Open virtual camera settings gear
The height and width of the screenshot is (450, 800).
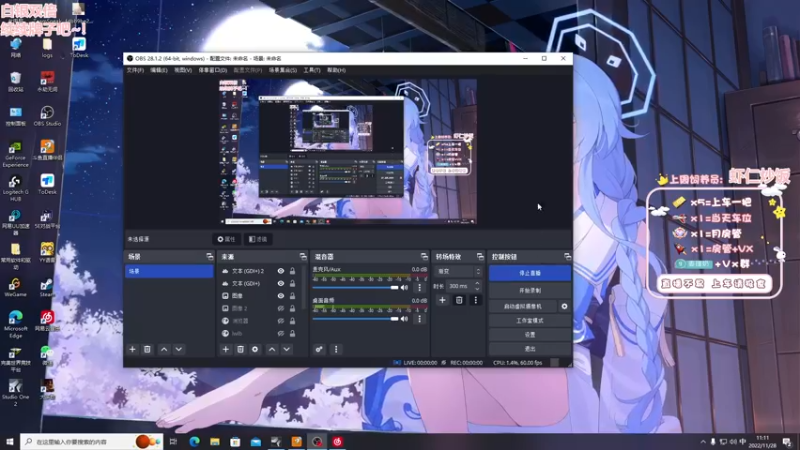(x=564, y=307)
